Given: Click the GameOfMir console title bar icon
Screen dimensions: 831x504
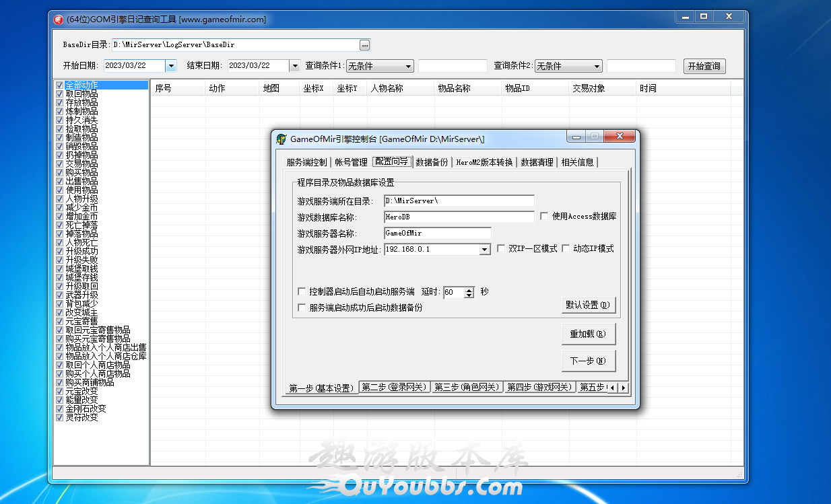Looking at the screenshot, I should click(282, 139).
